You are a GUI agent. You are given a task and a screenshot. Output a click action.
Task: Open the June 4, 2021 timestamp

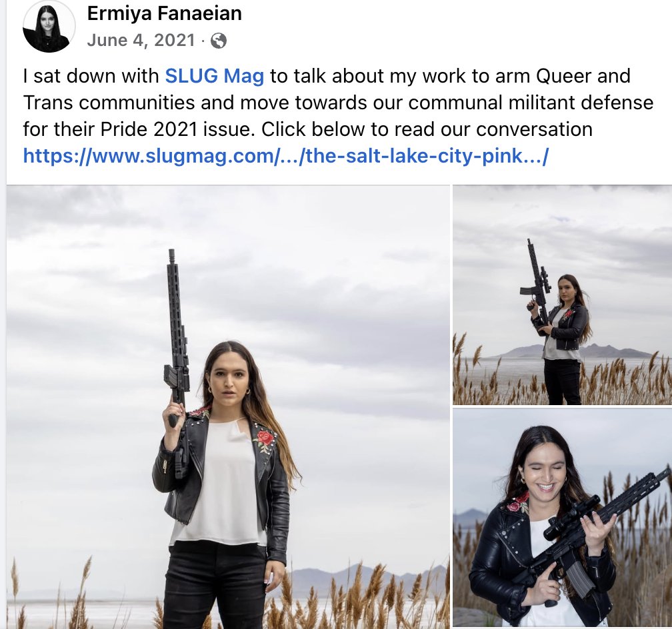(141, 40)
